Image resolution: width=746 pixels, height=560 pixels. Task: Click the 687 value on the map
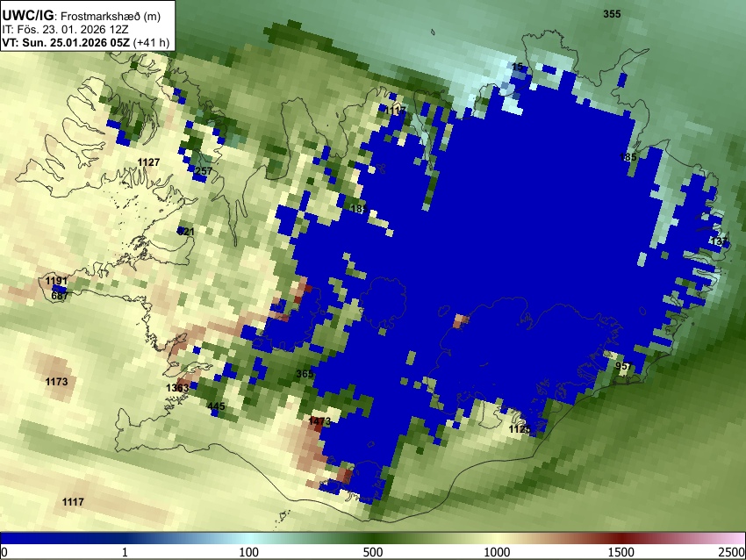click(x=60, y=296)
